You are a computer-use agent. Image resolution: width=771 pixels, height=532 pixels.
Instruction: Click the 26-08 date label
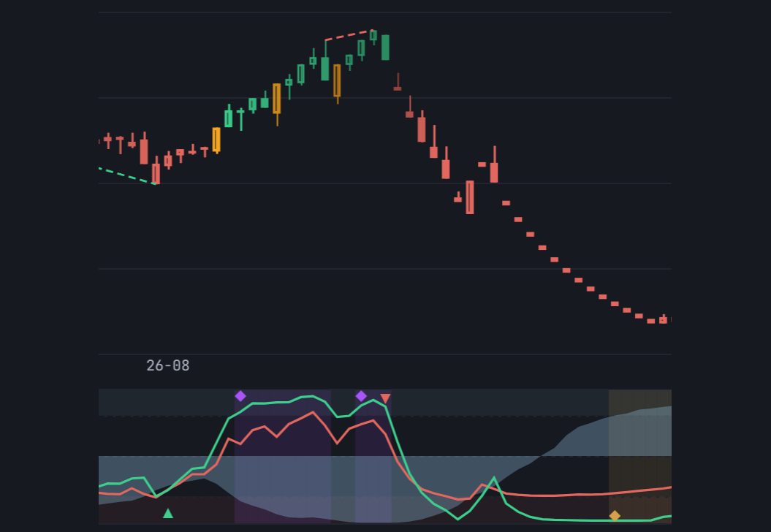click(x=167, y=365)
